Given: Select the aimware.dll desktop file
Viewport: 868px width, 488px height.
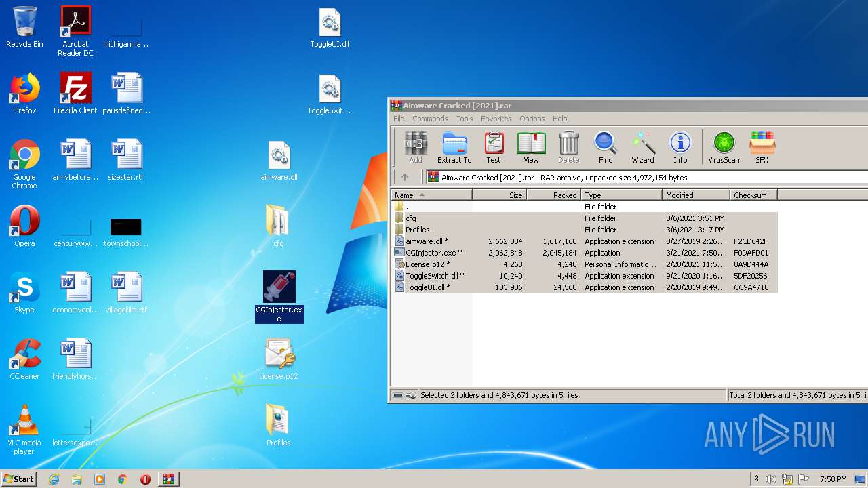Looking at the screenshot, I should coord(279,161).
